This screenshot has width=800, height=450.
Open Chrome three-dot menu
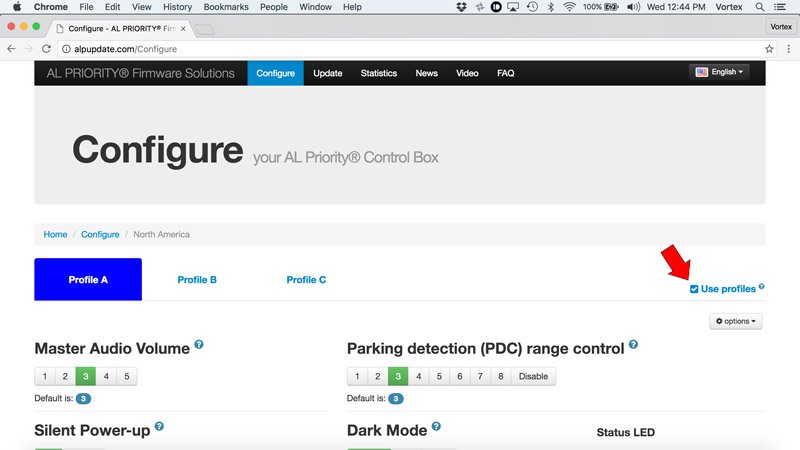(x=789, y=49)
